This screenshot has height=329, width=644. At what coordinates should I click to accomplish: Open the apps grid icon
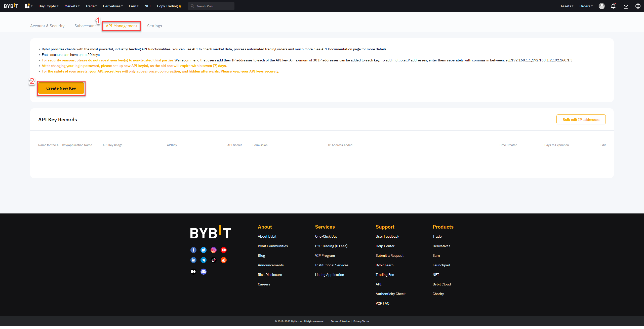27,6
